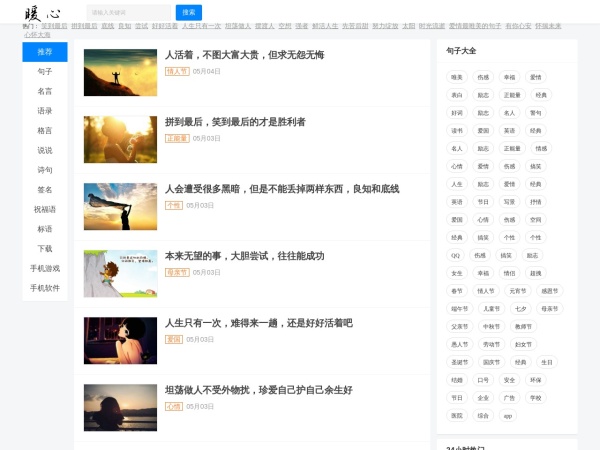Click the orange 正能量 tag under second article
The image size is (600, 450).
(177, 139)
